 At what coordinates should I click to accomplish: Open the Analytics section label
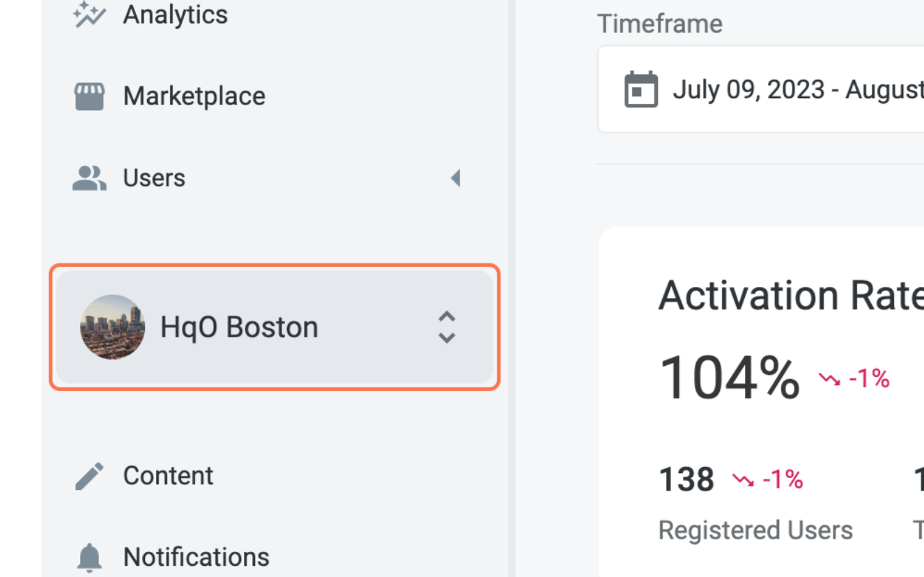[175, 15]
